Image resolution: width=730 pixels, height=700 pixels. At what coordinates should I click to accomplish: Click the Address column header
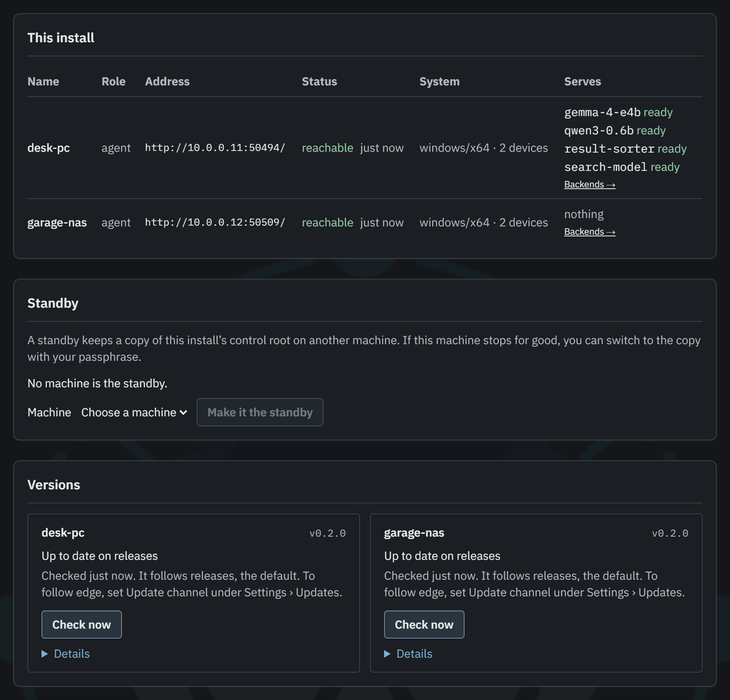point(167,81)
